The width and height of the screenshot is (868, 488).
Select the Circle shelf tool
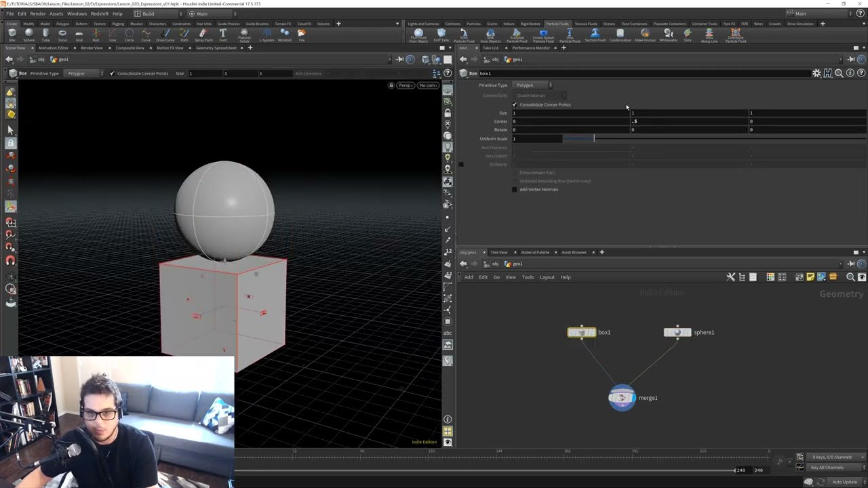[x=129, y=35]
